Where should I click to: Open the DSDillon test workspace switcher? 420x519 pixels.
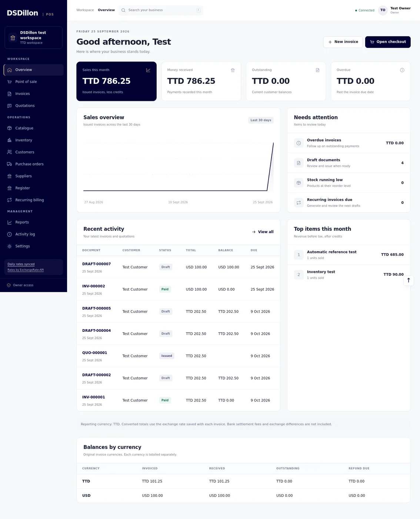(x=33, y=37)
